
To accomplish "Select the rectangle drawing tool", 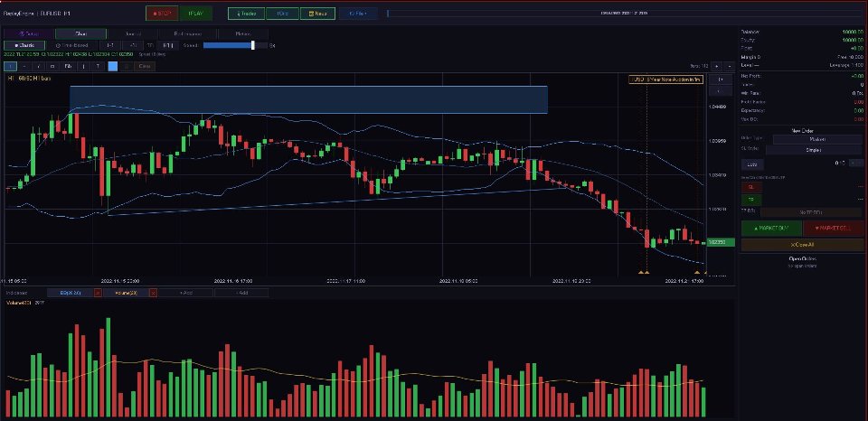I will point(53,66).
